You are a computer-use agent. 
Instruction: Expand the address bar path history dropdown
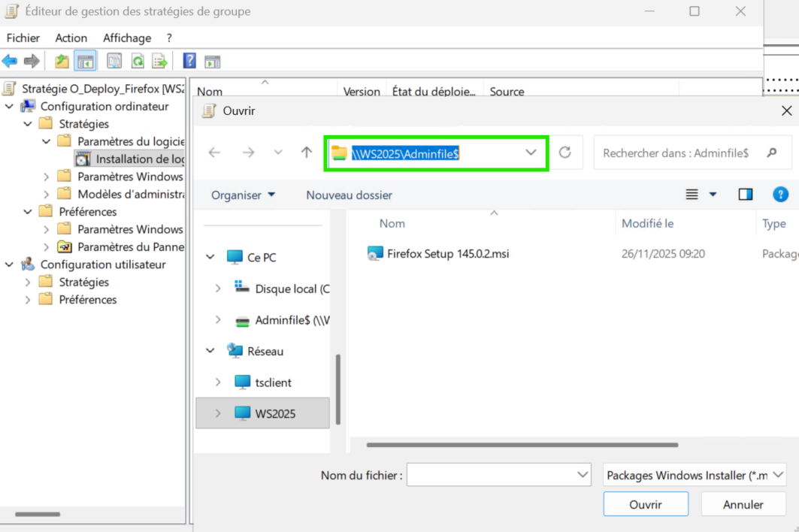tap(531, 153)
